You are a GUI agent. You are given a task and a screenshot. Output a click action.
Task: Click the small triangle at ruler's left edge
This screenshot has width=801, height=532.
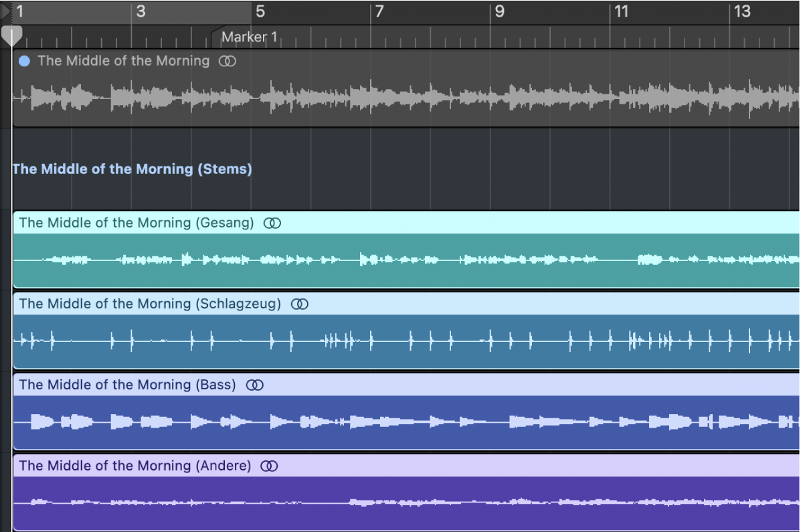[5, 11]
